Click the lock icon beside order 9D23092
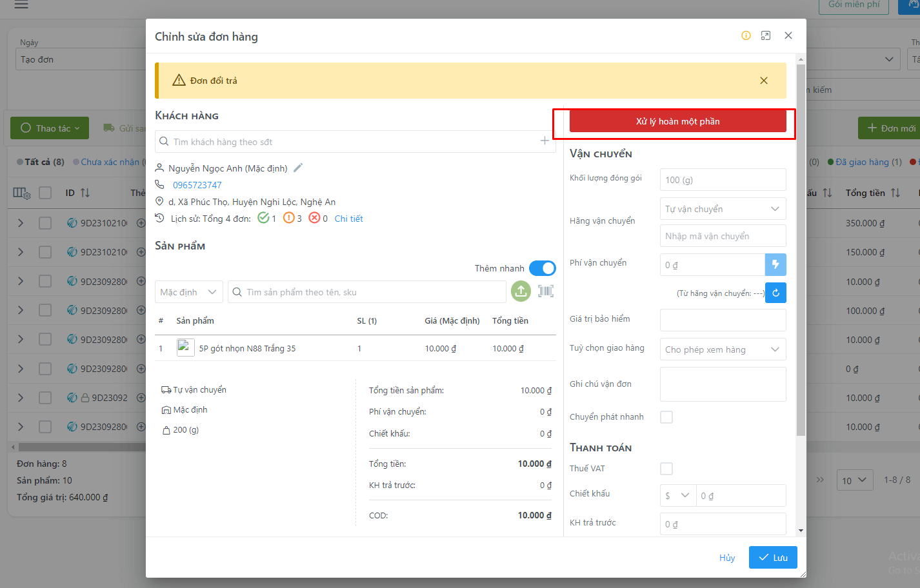920x588 pixels. tap(85, 398)
